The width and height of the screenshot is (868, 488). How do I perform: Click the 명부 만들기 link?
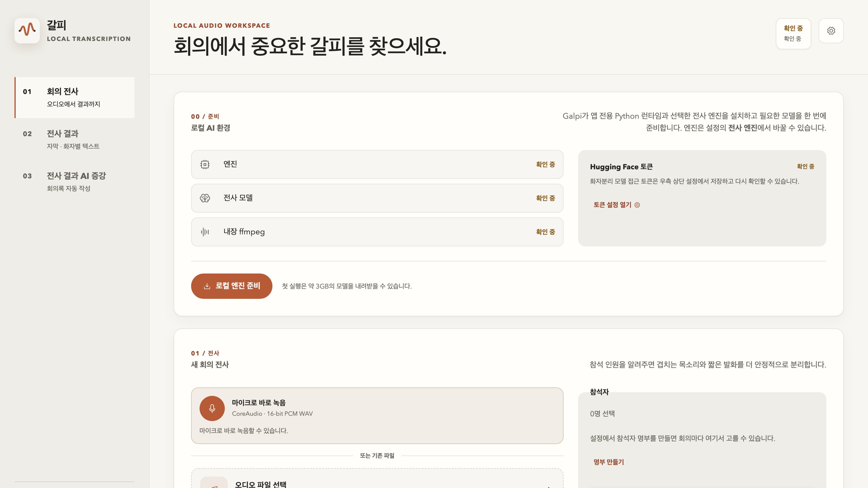point(609,462)
